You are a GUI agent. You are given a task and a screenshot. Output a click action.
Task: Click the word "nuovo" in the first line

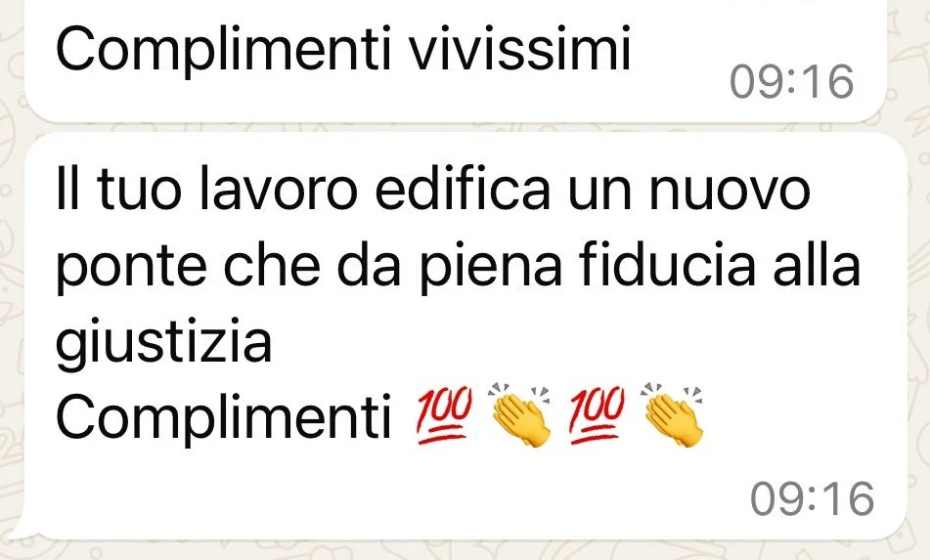pyautogui.click(x=730, y=194)
